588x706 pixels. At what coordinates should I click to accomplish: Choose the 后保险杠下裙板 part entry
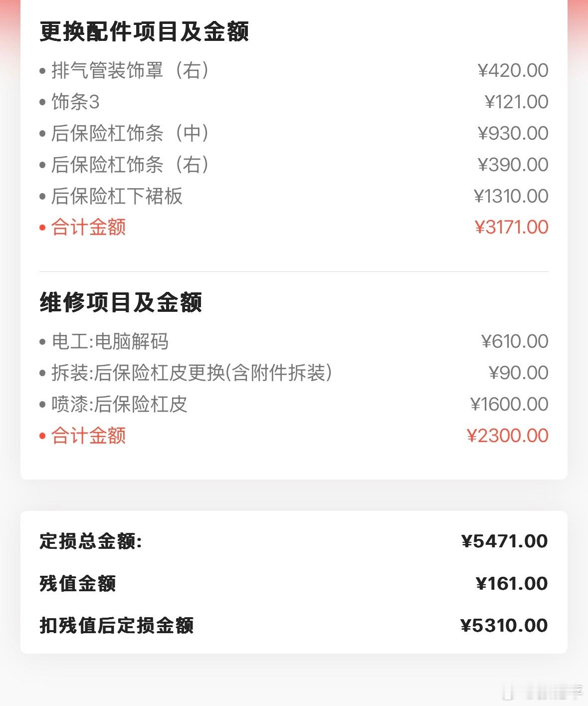117,196
